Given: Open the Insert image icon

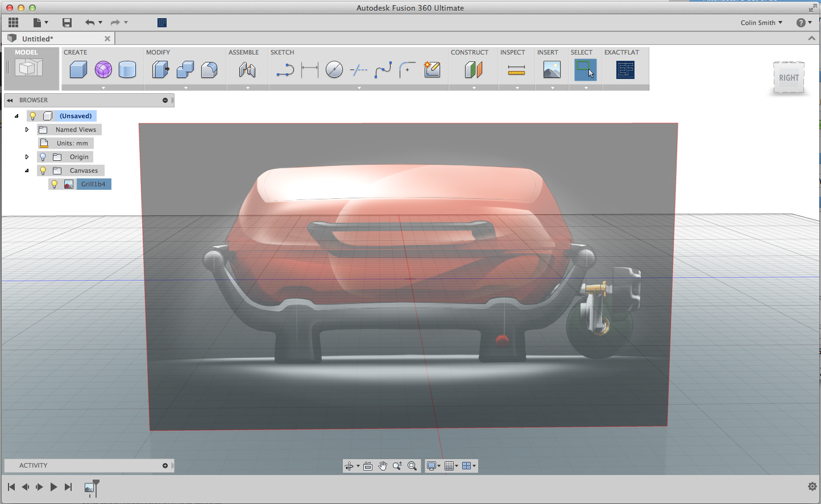Looking at the screenshot, I should (x=552, y=70).
